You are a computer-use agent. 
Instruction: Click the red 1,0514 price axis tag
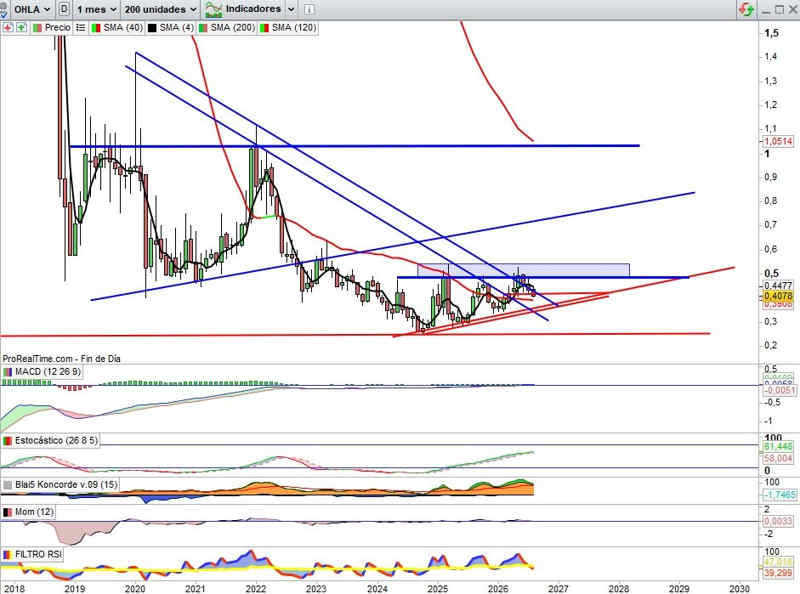778,141
